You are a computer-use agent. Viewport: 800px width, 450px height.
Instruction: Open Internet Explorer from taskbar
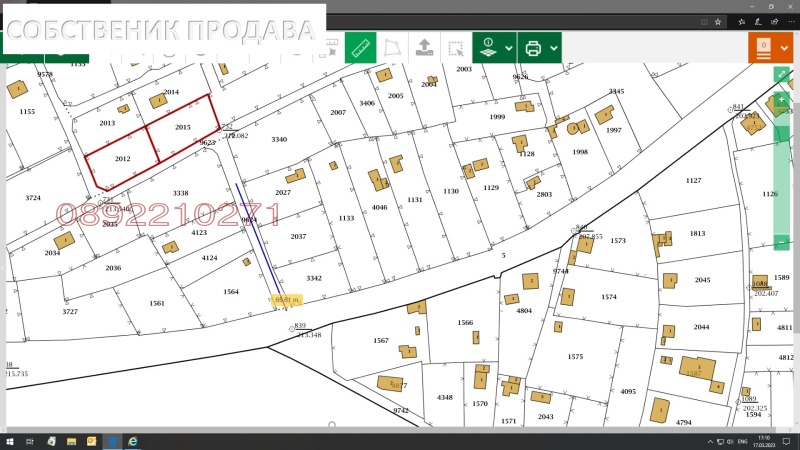(x=133, y=441)
